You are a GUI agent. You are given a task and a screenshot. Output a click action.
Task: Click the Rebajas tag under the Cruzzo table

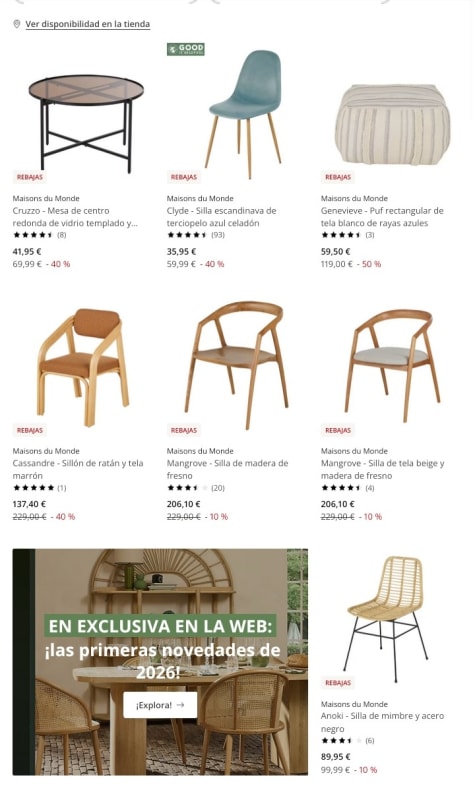[30, 177]
